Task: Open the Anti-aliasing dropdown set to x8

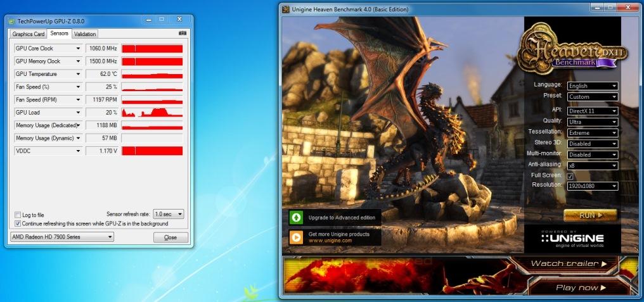Action: tap(593, 166)
